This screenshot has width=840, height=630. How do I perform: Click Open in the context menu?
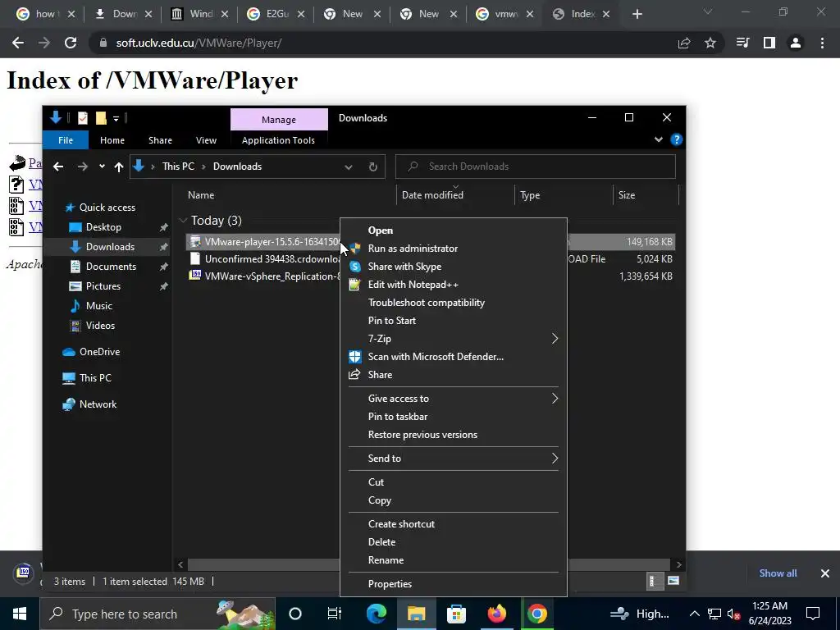coord(381,231)
